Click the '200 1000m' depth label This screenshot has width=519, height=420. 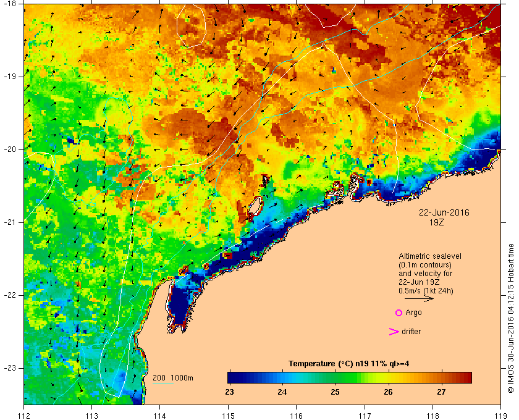click(x=173, y=378)
